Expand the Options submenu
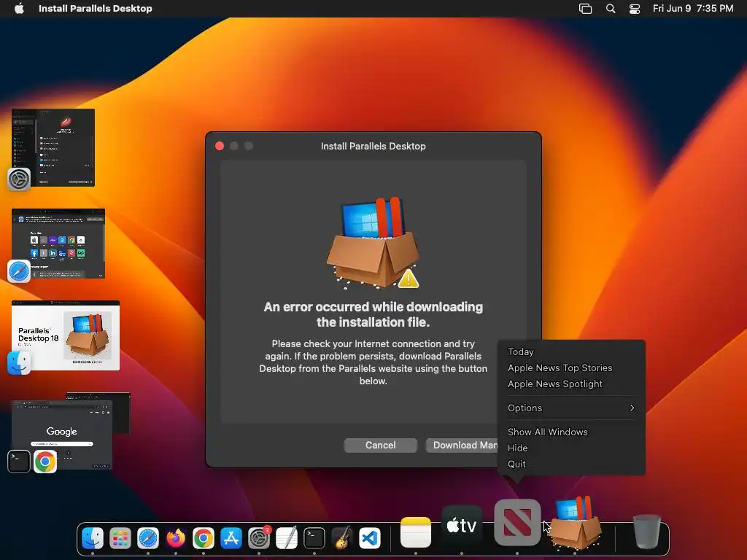747x560 pixels. [x=571, y=408]
